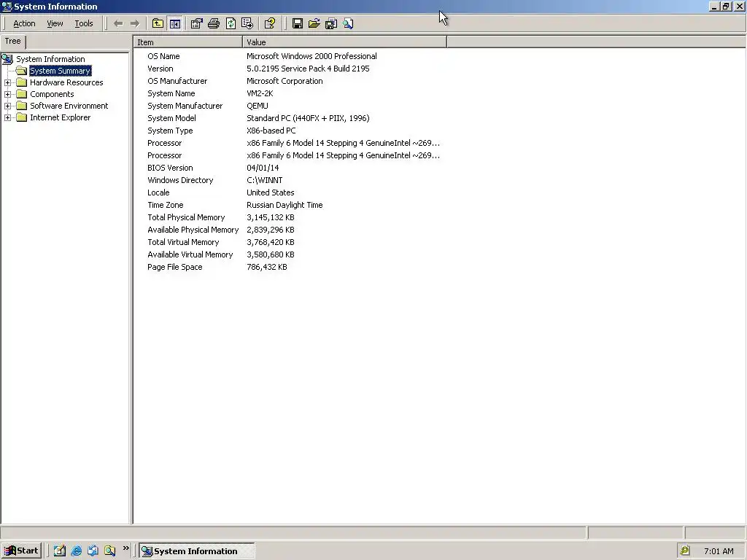This screenshot has width=747, height=560.
Task: Click the OS Manufacturer item
Action: coord(177,81)
